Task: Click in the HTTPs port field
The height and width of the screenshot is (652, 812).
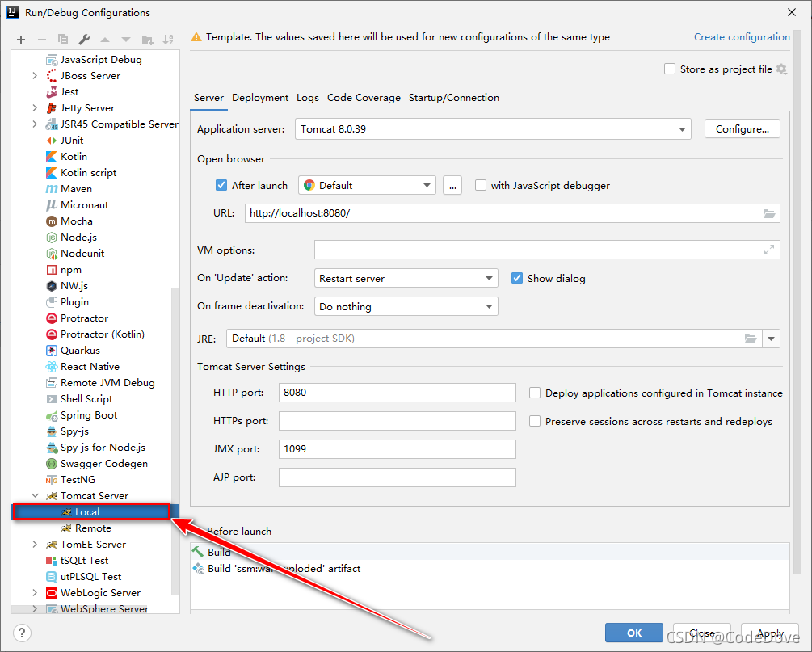Action: 398,420
